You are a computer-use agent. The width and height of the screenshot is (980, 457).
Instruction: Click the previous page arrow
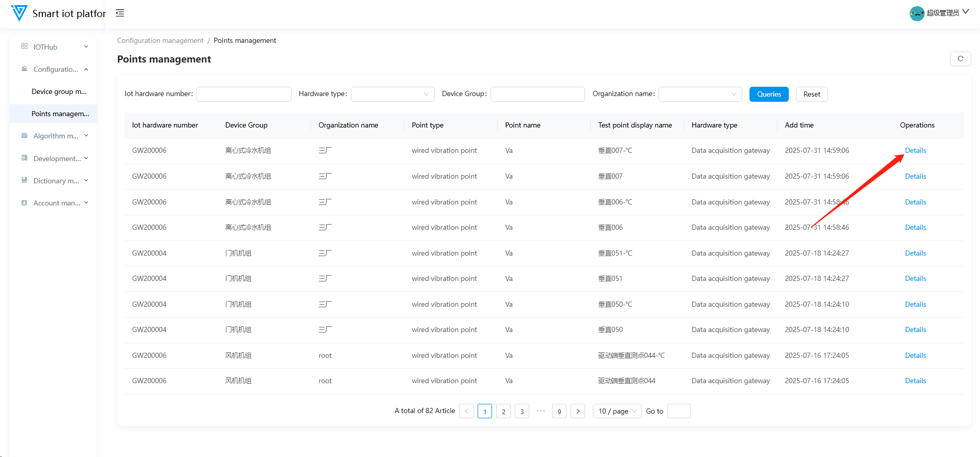[x=466, y=411]
